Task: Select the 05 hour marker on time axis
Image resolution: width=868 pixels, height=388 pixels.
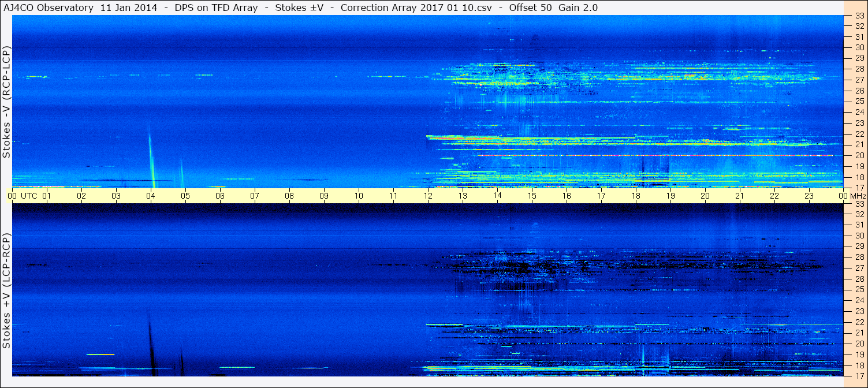Action: (185, 196)
